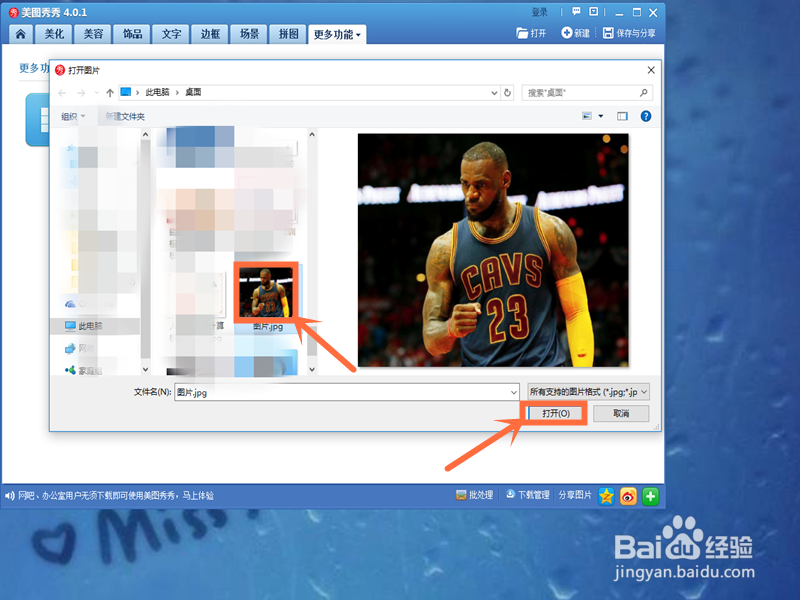
Task: Click 分享图片 in the status bar
Action: pyautogui.click(x=574, y=495)
